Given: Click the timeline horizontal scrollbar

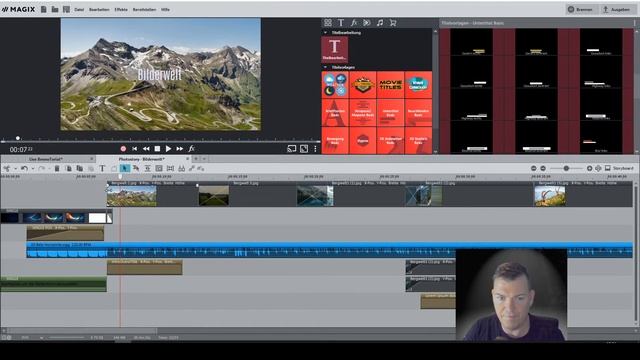Looking at the screenshot, I should 82,331.
